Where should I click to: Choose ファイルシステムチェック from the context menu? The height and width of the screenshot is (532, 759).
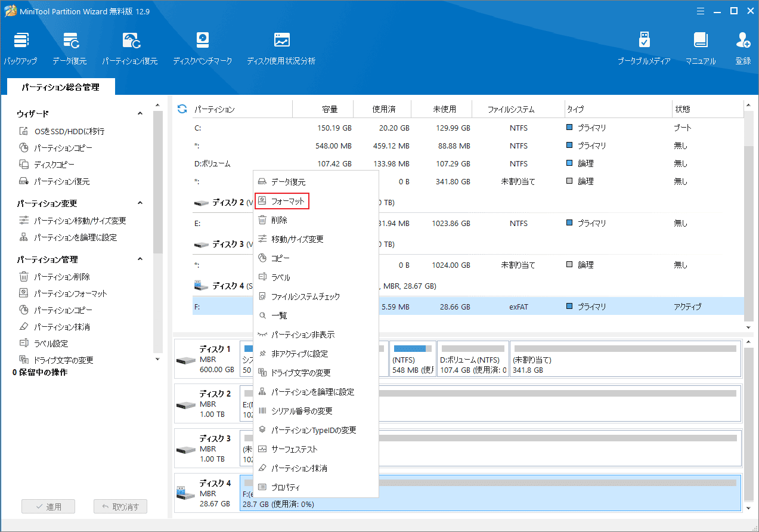click(x=316, y=296)
